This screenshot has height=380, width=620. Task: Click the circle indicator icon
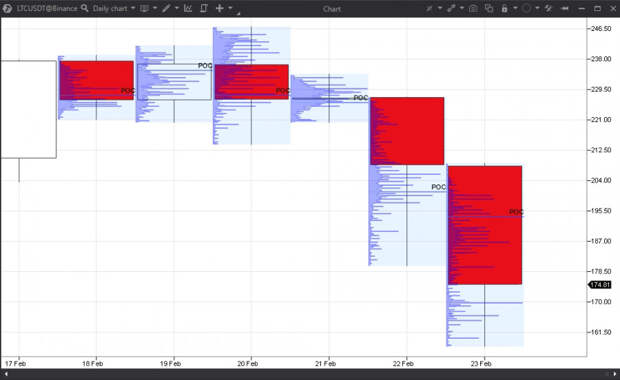point(526,8)
